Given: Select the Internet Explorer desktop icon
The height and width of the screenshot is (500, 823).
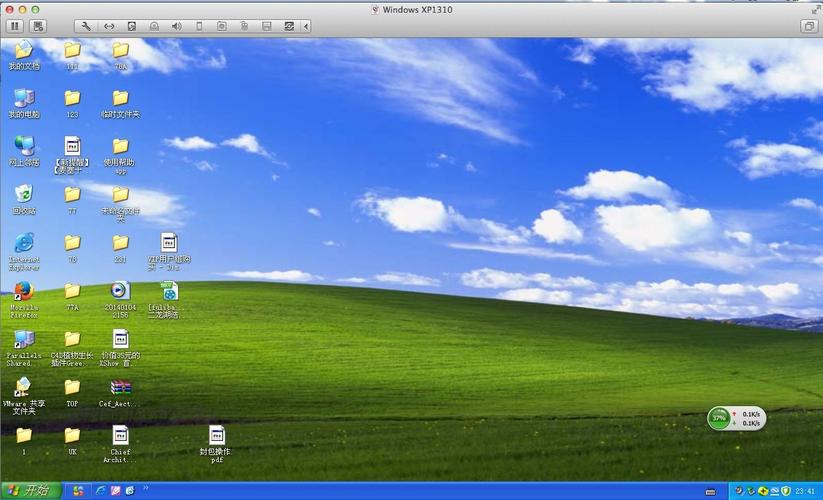Looking at the screenshot, I should click(24, 251).
